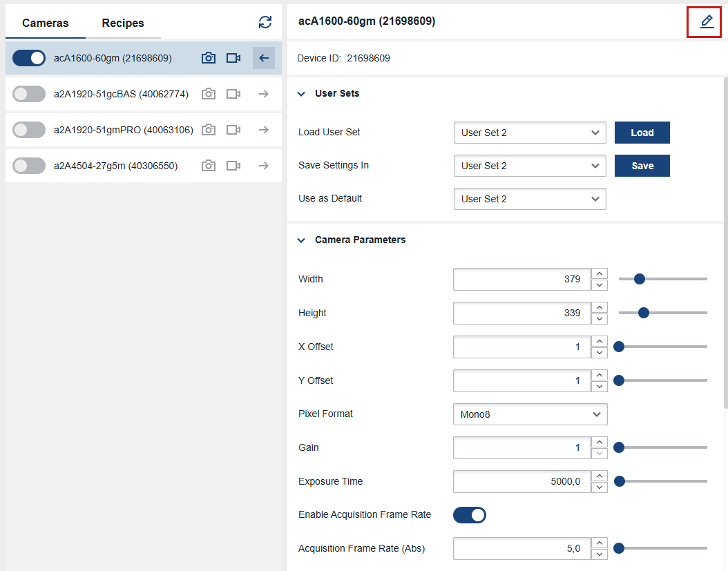Open the Pixel Format dropdown

530,414
